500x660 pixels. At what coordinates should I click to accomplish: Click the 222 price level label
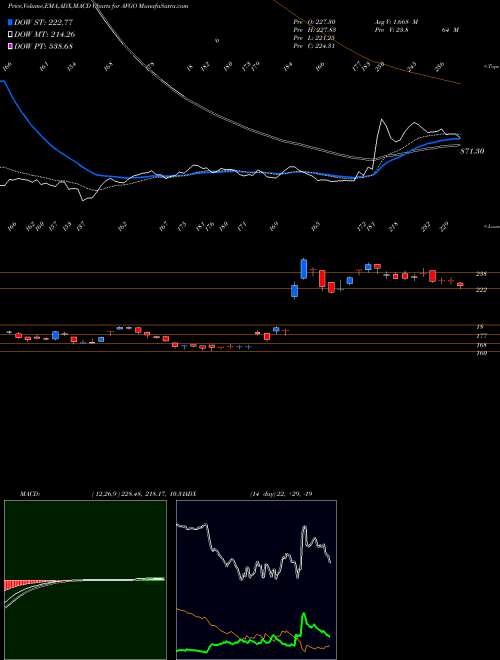pos(481,290)
